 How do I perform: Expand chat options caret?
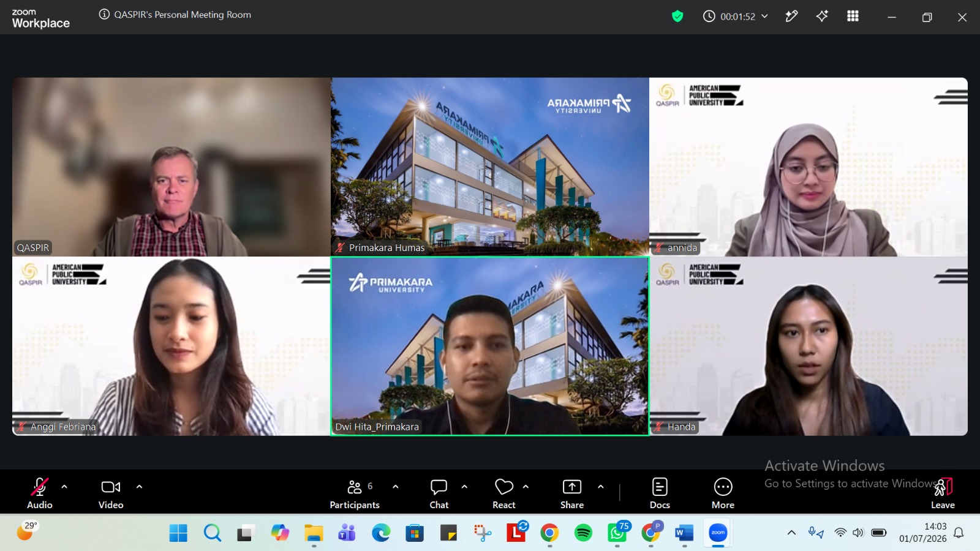click(464, 487)
